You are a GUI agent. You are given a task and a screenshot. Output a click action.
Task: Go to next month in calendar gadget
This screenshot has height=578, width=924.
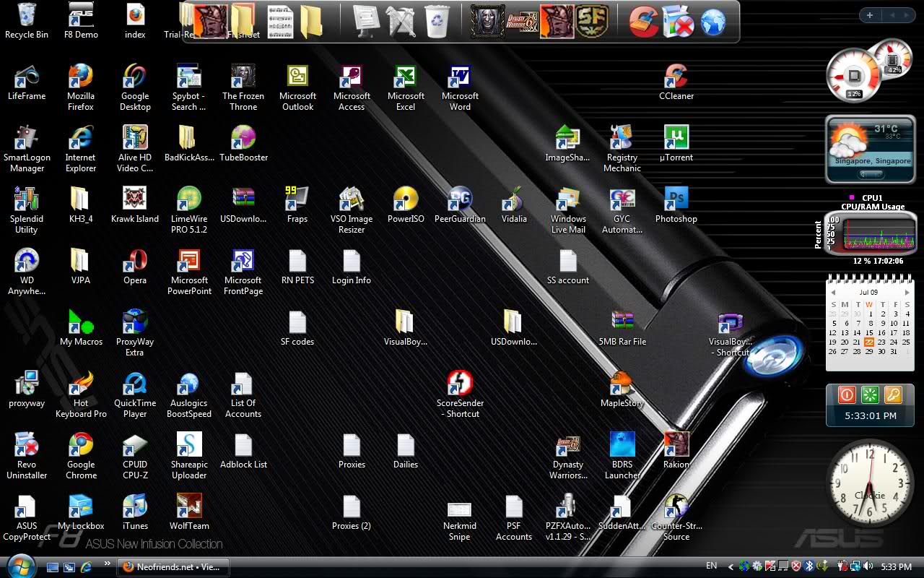[x=907, y=293]
